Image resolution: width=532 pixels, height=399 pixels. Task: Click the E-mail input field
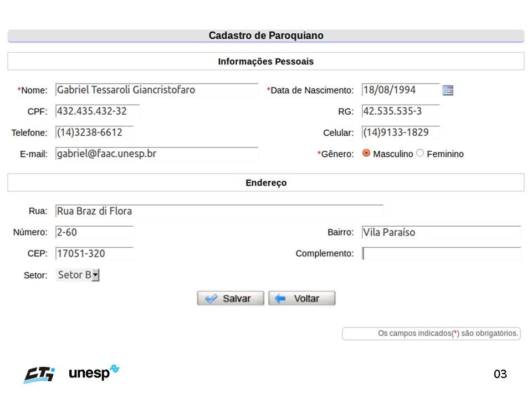coord(157,154)
